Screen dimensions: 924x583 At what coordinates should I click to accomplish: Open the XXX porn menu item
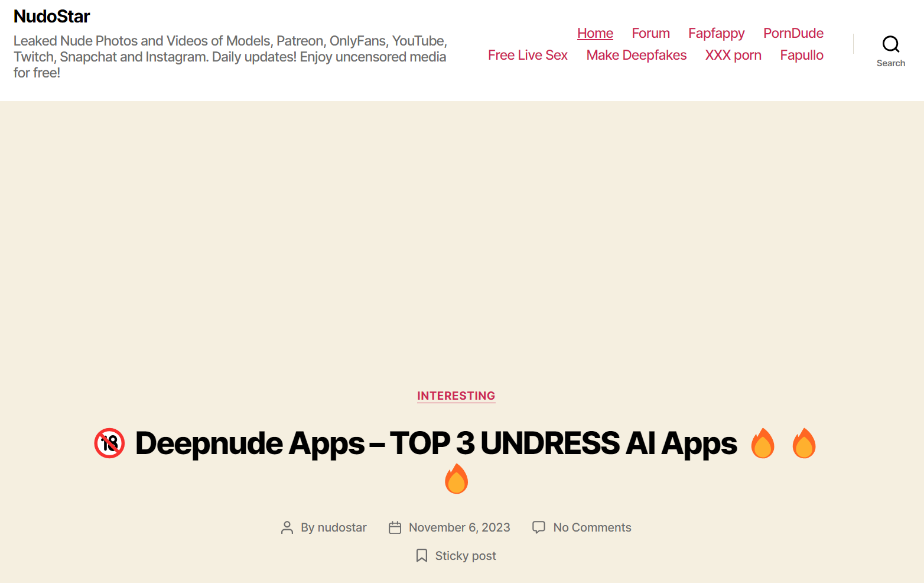tap(733, 55)
